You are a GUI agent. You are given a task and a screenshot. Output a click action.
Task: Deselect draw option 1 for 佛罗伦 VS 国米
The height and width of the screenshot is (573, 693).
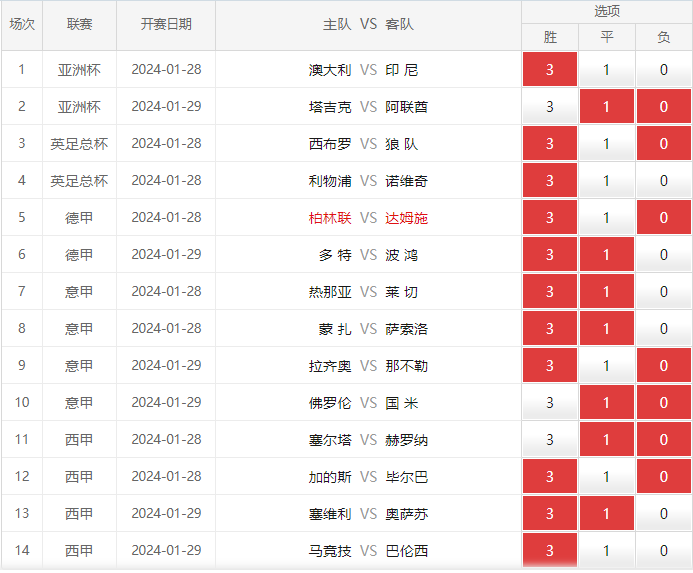click(606, 402)
